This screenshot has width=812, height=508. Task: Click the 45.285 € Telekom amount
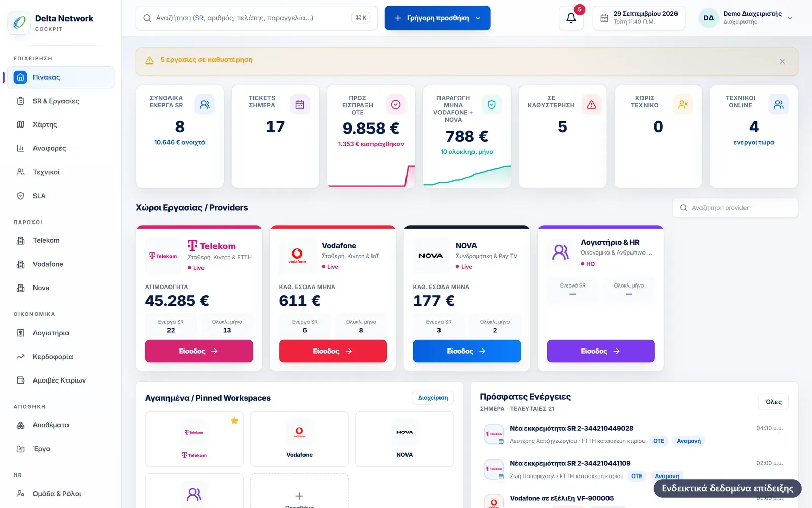tap(177, 301)
